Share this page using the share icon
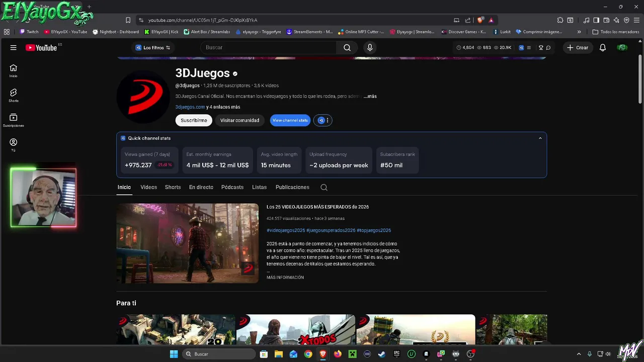The height and width of the screenshot is (362, 644). coord(467,20)
